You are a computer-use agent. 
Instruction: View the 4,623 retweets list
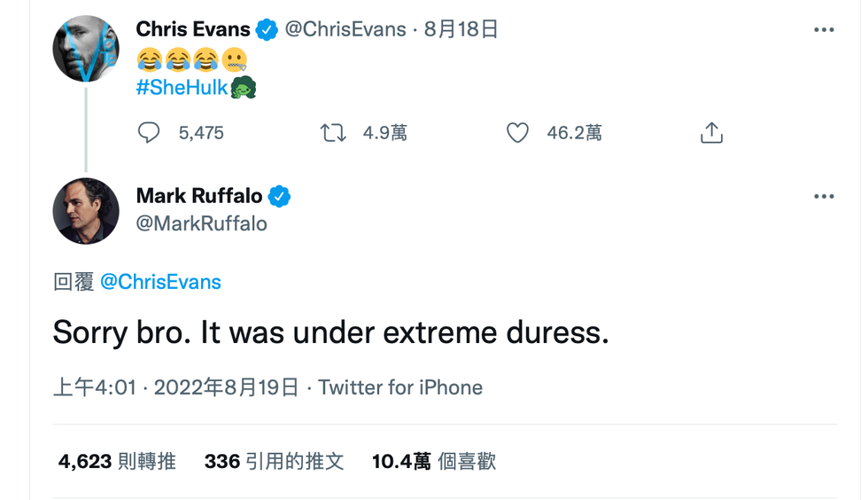[x=117, y=461]
